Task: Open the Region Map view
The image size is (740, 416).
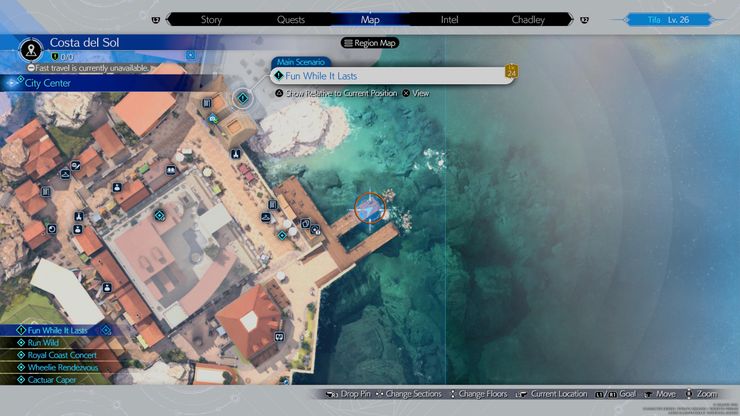Action: click(x=370, y=43)
